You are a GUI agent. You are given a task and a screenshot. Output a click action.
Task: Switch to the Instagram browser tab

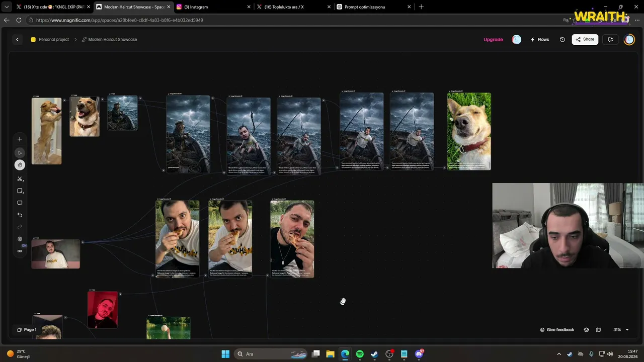pos(214,7)
